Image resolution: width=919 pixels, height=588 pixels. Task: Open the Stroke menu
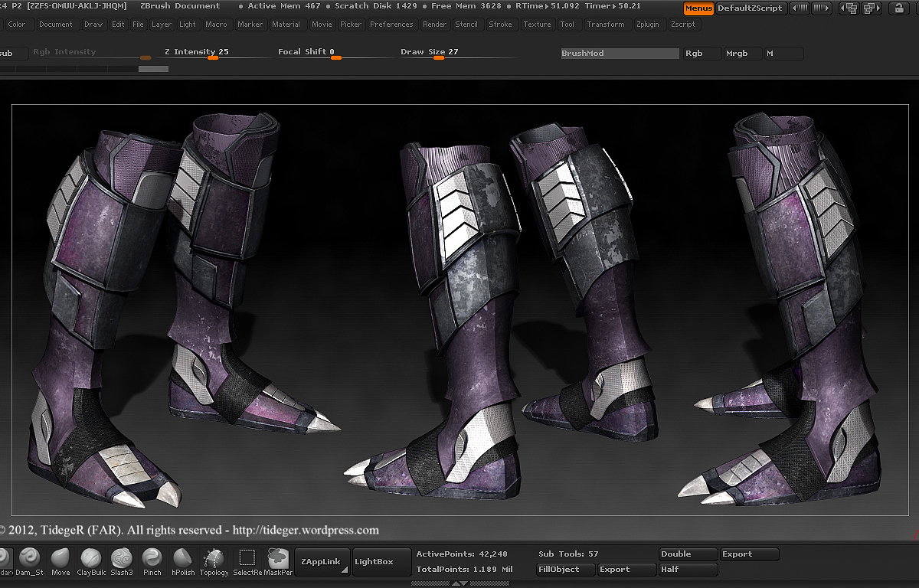[501, 24]
